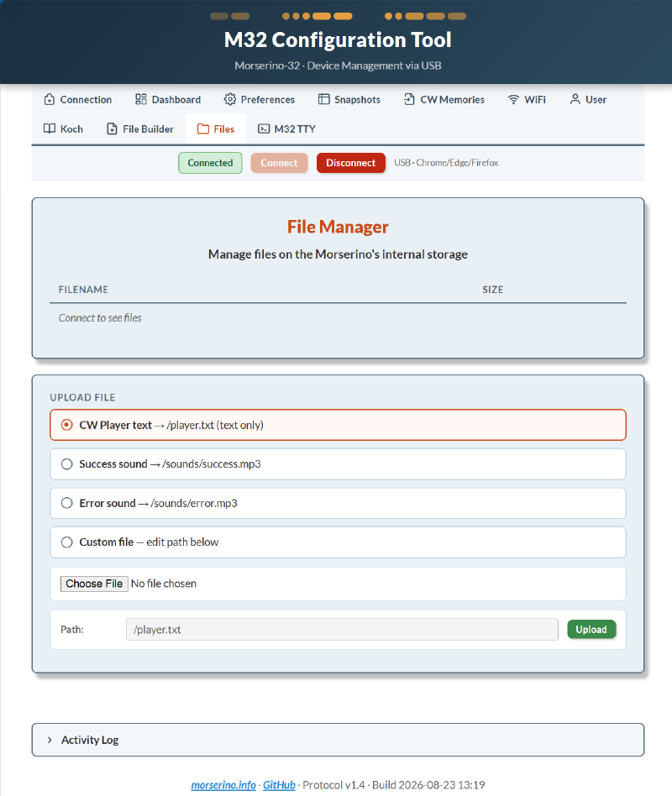672x796 pixels.
Task: Click the 'File Manager' heading
Action: point(338,227)
